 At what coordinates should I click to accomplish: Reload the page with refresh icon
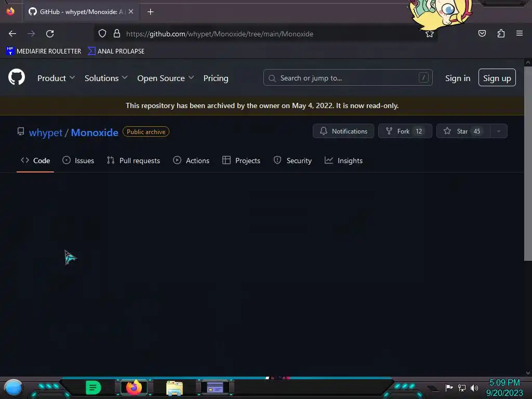point(50,34)
